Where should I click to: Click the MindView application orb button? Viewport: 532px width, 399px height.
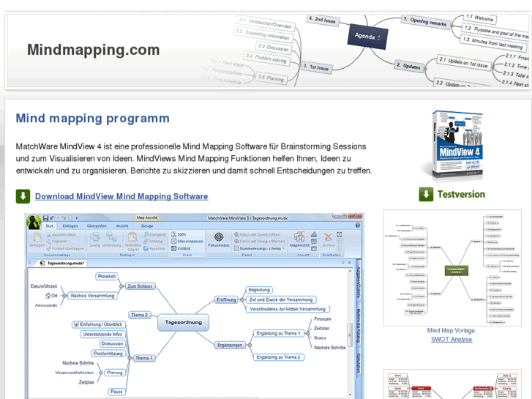click(x=34, y=222)
